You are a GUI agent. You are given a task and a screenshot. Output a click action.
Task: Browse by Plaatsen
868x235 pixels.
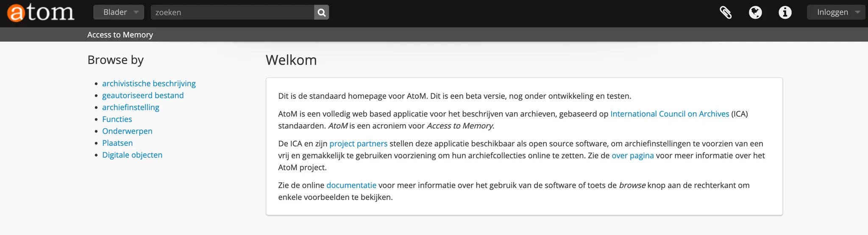point(117,143)
